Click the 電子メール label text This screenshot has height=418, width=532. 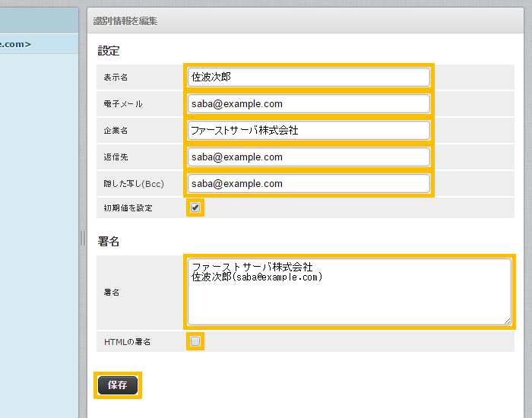click(123, 104)
